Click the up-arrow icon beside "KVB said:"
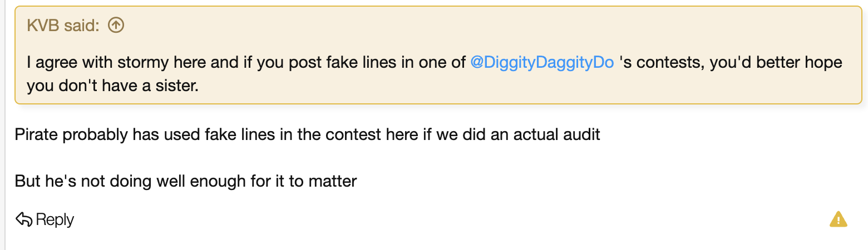 point(116,25)
